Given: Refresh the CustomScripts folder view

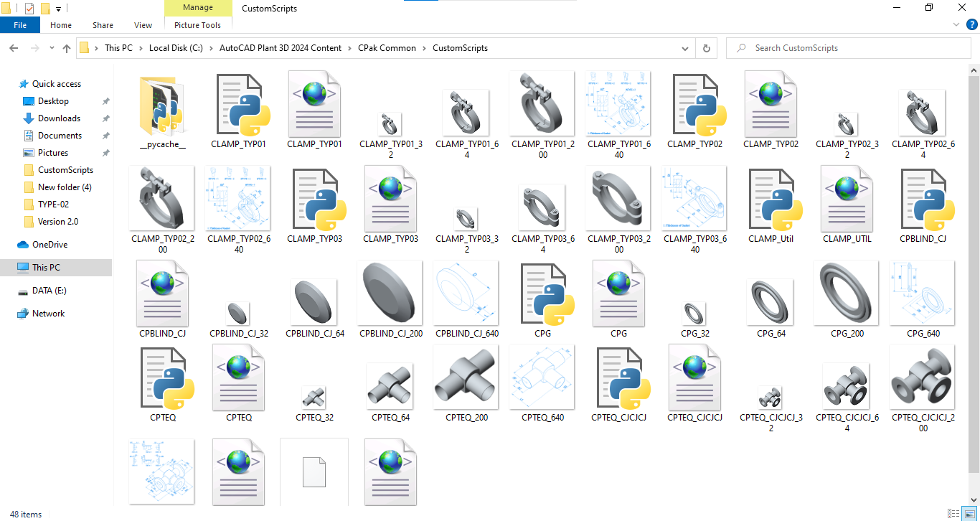Looking at the screenshot, I should (x=707, y=48).
